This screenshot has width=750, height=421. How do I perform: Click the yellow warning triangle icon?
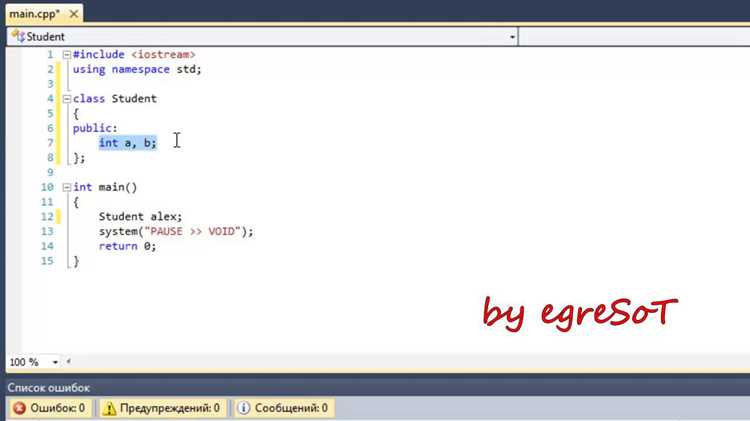110,408
